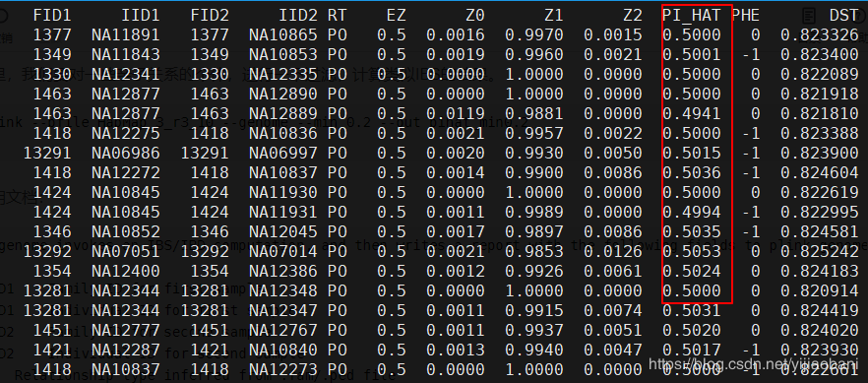Image resolution: width=868 pixels, height=383 pixels.
Task: Click the Z0 column header
Action: 475,16
